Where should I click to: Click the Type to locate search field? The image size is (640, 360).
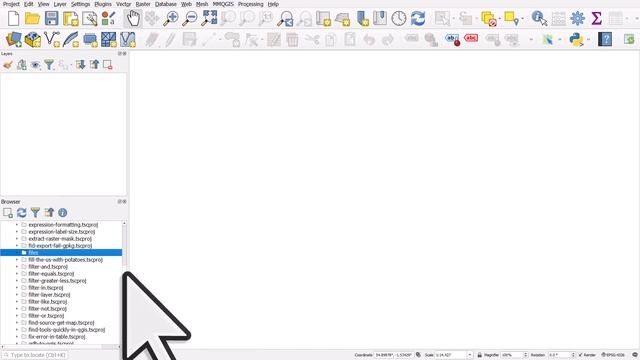click(x=34, y=356)
